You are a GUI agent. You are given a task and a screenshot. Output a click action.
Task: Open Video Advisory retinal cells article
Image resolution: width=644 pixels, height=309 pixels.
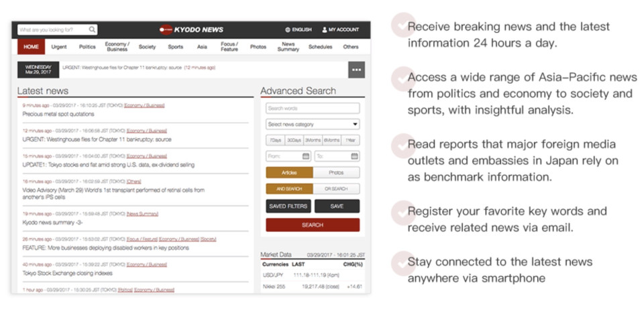(113, 194)
